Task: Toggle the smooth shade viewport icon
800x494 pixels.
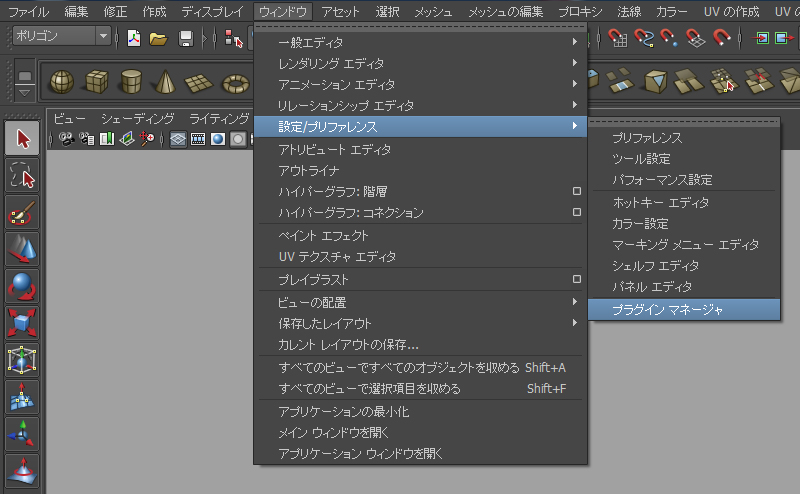Action: pyautogui.click(x=218, y=139)
